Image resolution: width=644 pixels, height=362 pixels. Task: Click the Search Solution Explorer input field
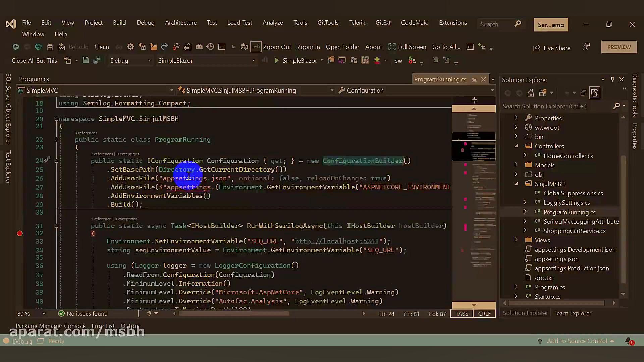[x=557, y=106]
